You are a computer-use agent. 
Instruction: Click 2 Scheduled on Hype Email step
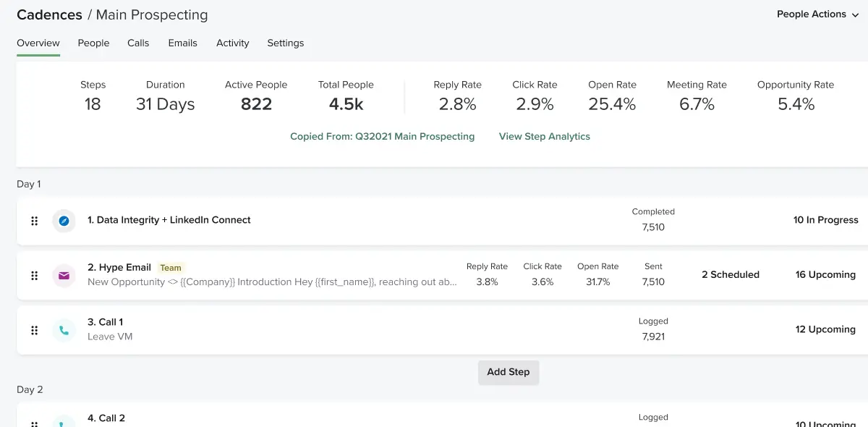(x=730, y=275)
